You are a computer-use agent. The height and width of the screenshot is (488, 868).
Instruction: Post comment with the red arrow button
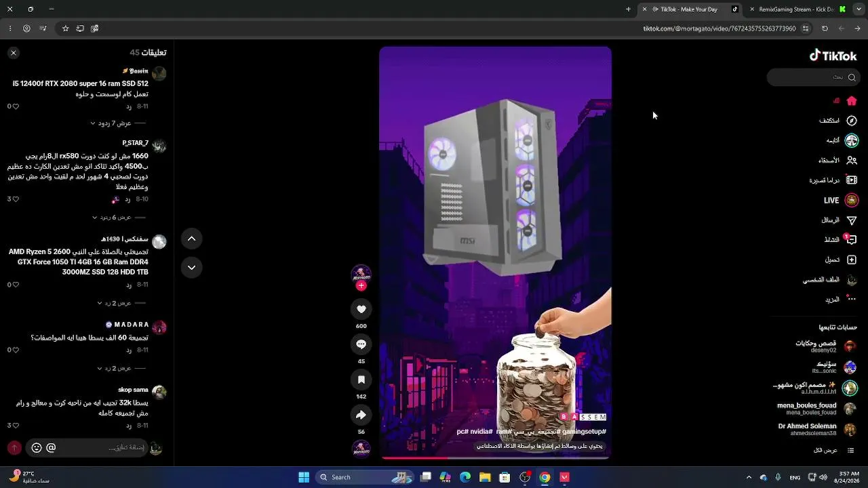pos(14,447)
